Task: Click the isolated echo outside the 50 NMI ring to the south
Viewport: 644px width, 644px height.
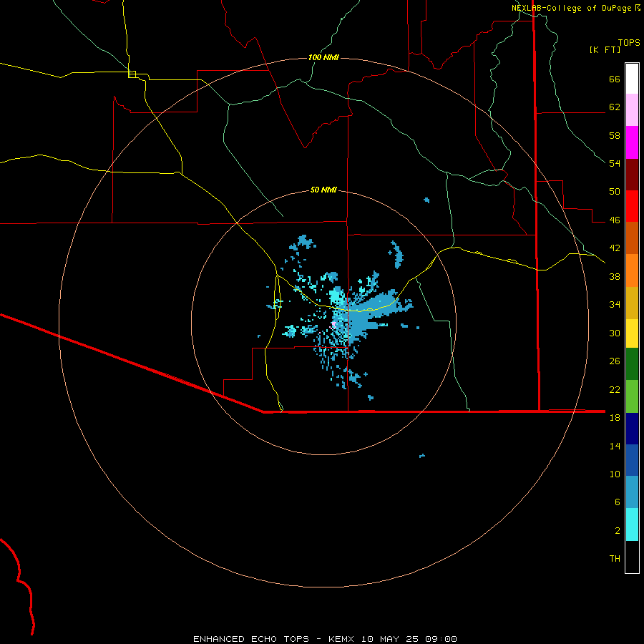Action: point(421,456)
